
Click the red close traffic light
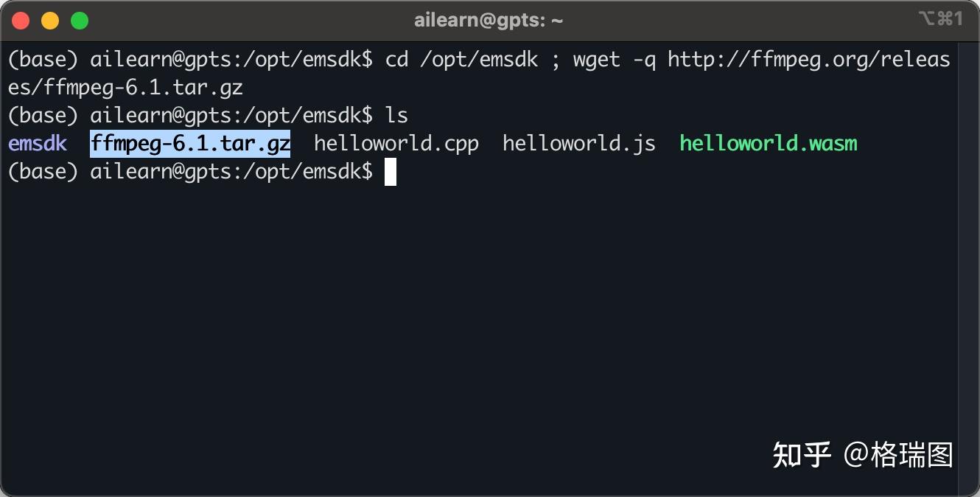coord(21,21)
